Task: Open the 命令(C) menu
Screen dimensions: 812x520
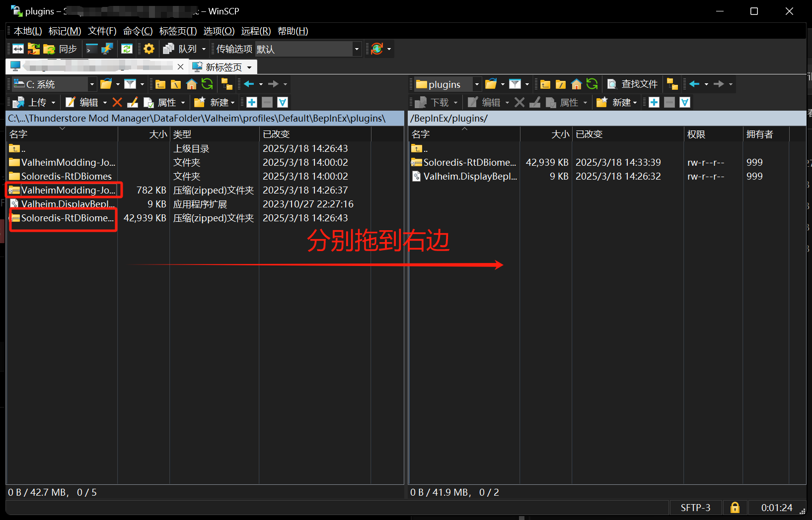Action: tap(138, 31)
